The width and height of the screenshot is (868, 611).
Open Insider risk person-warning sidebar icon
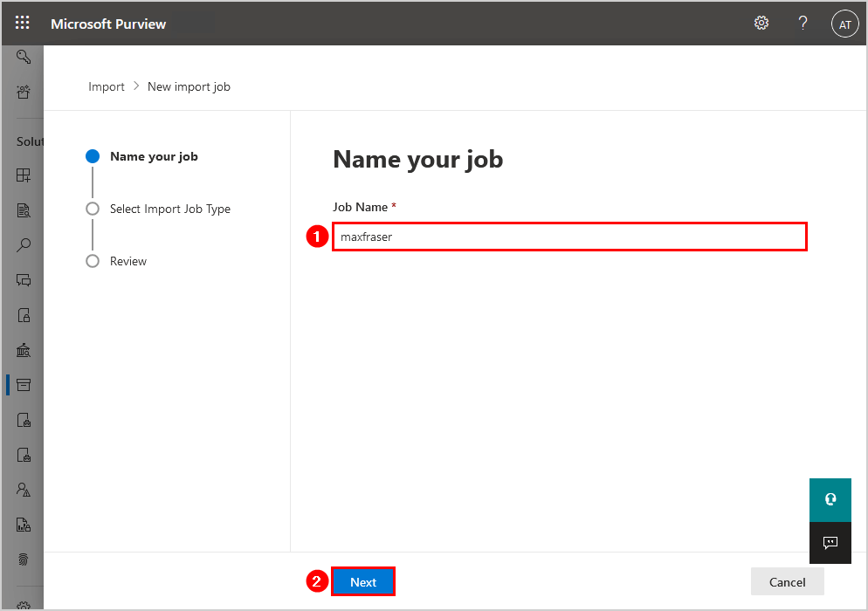click(24, 490)
